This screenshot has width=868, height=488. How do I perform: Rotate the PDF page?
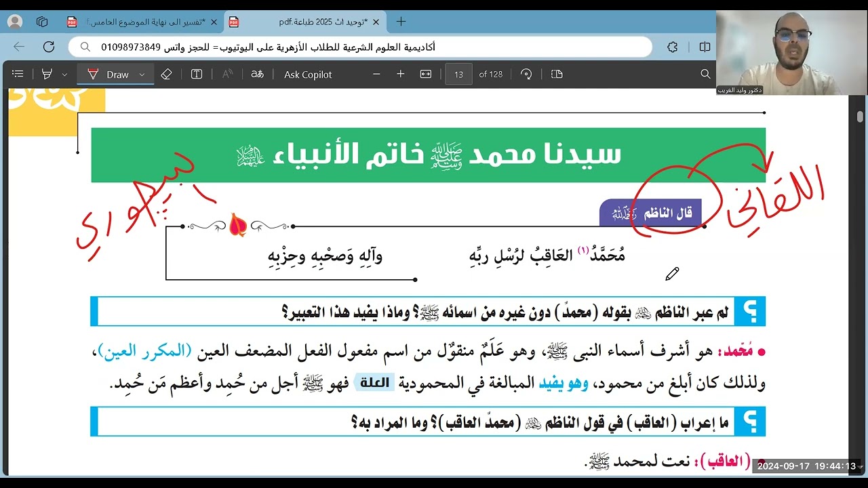click(x=526, y=74)
